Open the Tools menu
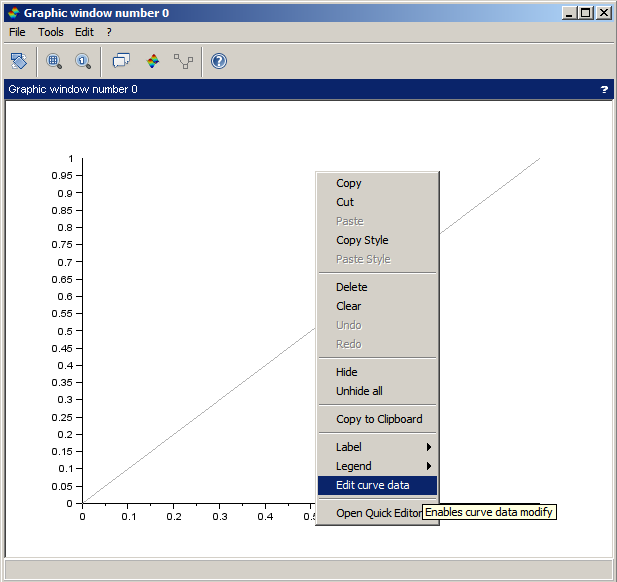The height and width of the screenshot is (582, 617). tap(50, 32)
